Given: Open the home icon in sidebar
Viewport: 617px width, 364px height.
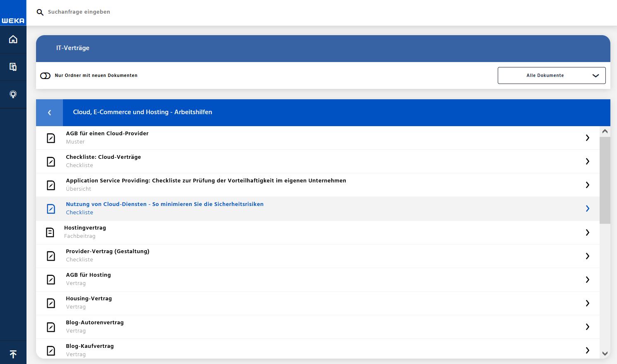Looking at the screenshot, I should [13, 39].
